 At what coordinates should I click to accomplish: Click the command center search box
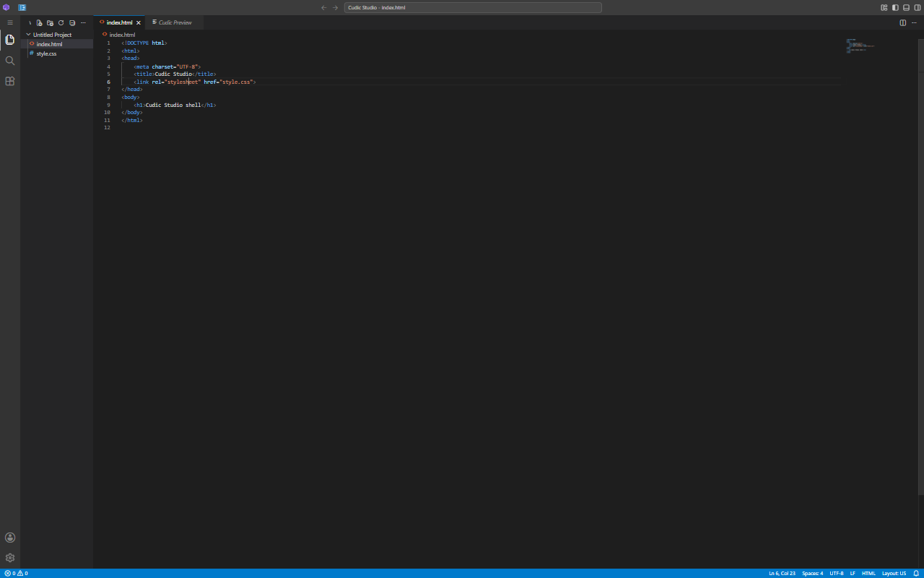(473, 7)
